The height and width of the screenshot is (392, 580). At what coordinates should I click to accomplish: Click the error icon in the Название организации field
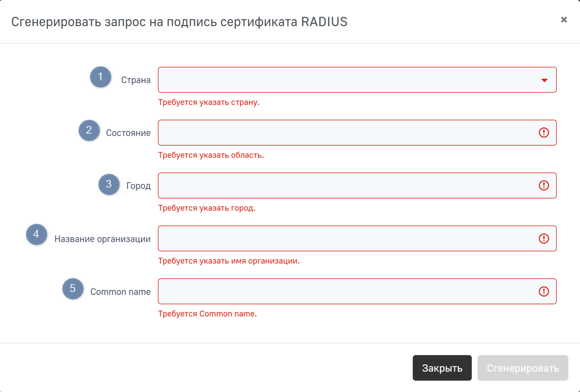click(544, 238)
